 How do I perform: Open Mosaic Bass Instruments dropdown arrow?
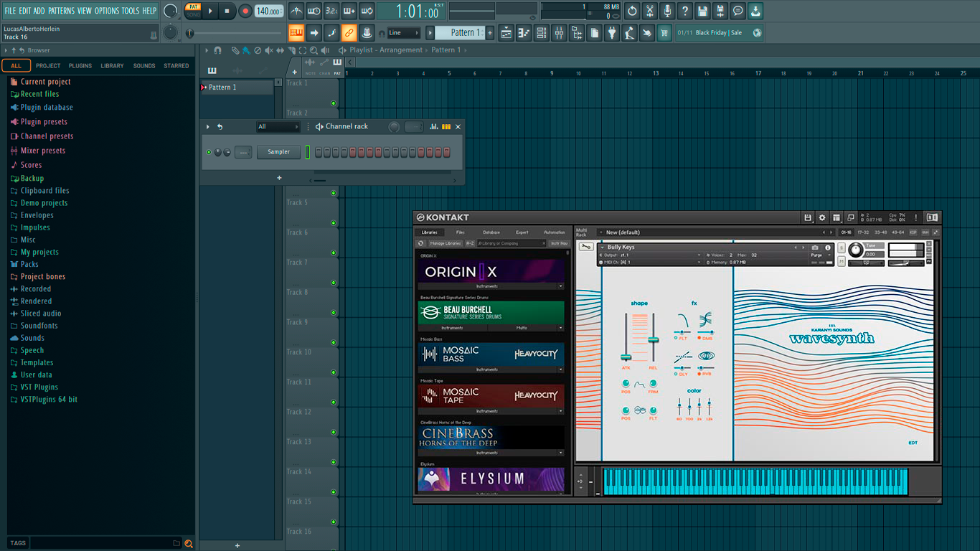coord(561,369)
